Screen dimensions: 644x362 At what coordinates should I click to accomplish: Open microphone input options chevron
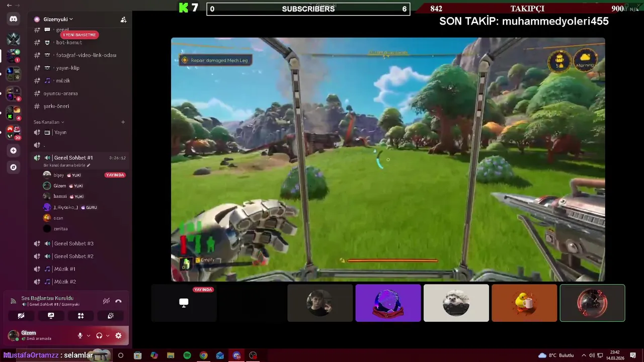(x=89, y=336)
